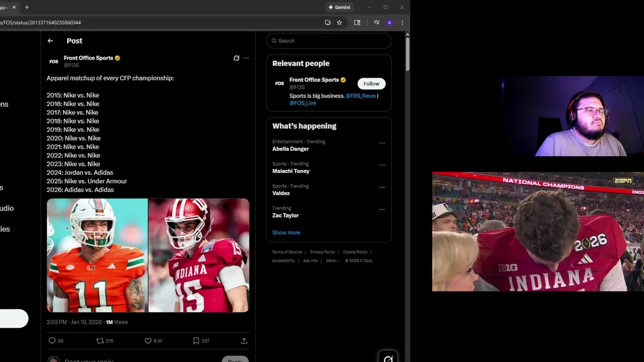The image size is (644, 362).
Task: Open a new browser tab with the plus
Action: click(27, 7)
